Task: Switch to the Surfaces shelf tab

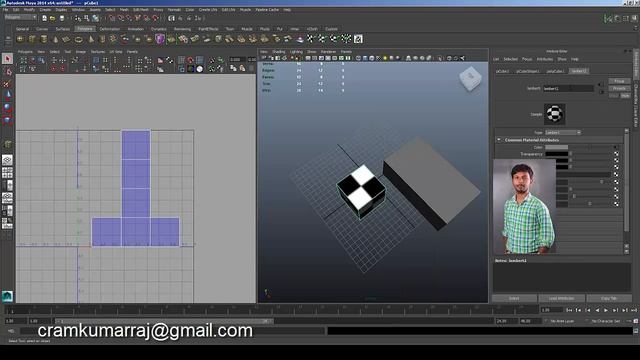Action: coord(63,29)
